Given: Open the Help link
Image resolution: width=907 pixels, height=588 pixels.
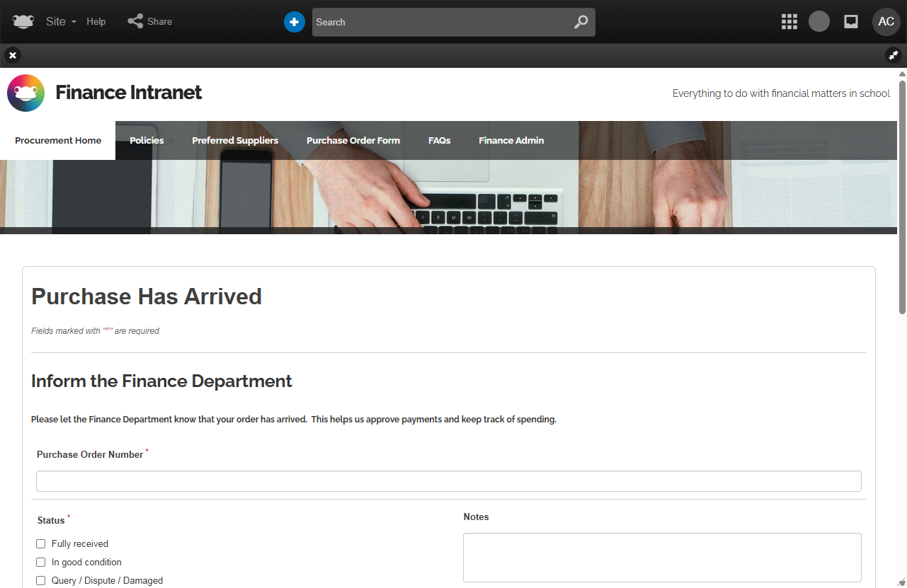Looking at the screenshot, I should (x=96, y=22).
